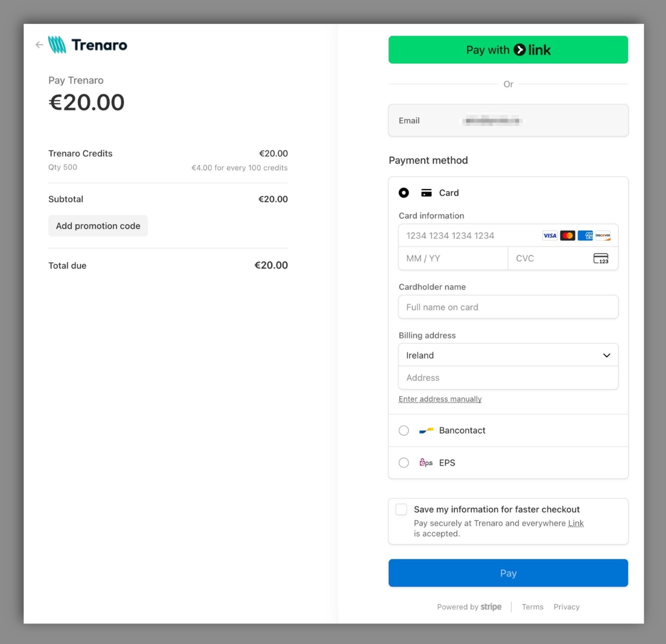Click the Mastercard icon
The height and width of the screenshot is (644, 666).
(x=567, y=236)
